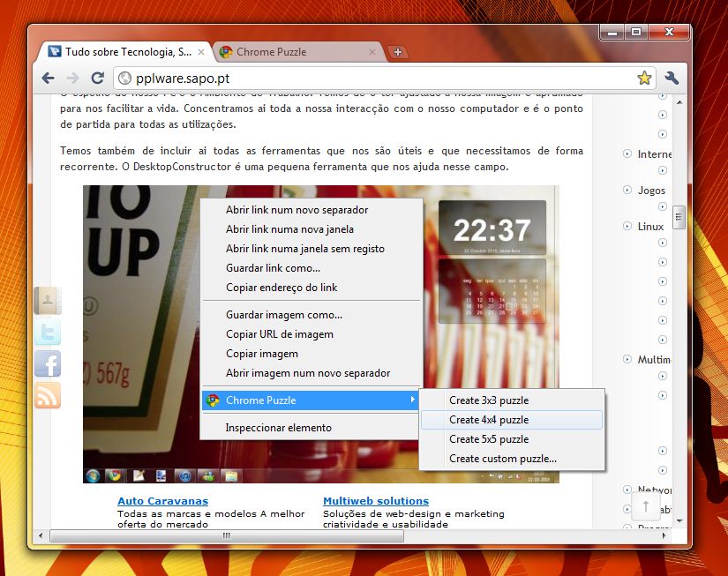Expand the bullet beside Internet category
Screen dimensions: 728x576
[627, 153]
